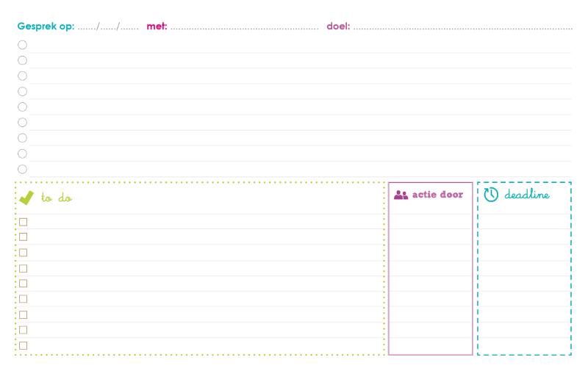Tick the first to do checkbox
Screen dimensions: 588x371
point(24,222)
